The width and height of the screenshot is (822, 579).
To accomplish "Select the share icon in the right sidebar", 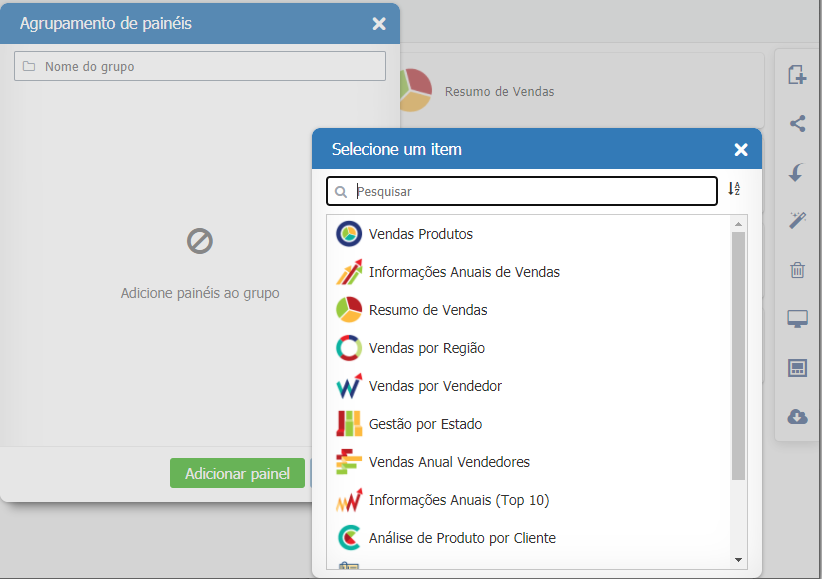I will (797, 124).
